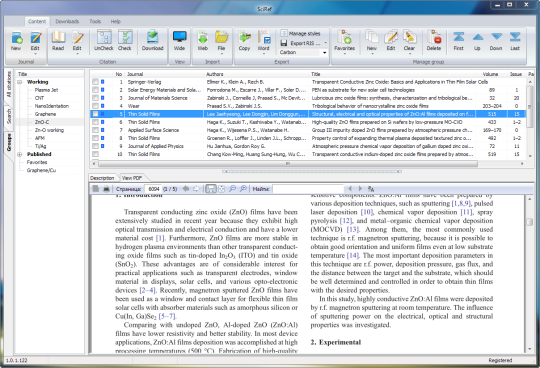Click the New group icon

point(372,37)
